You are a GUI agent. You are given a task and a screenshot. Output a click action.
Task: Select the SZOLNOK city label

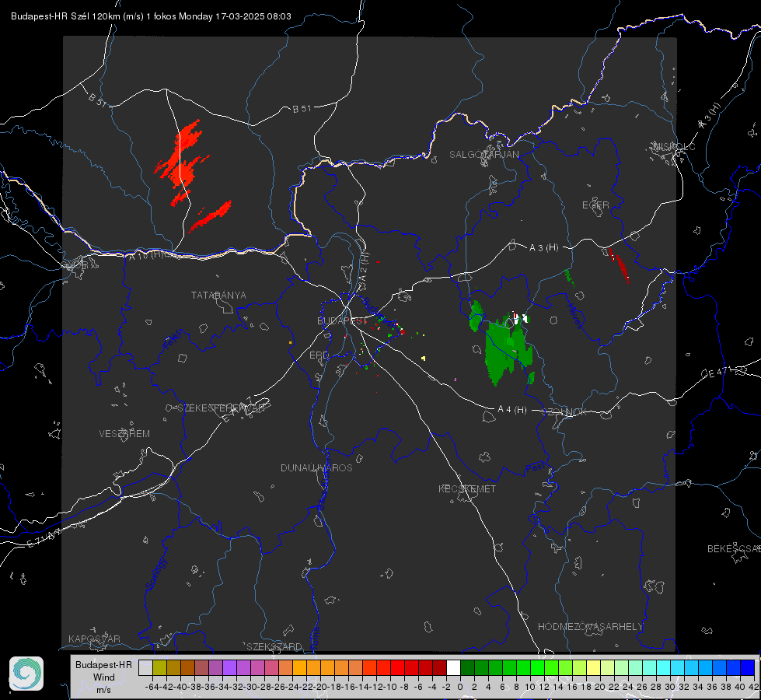[x=564, y=411]
